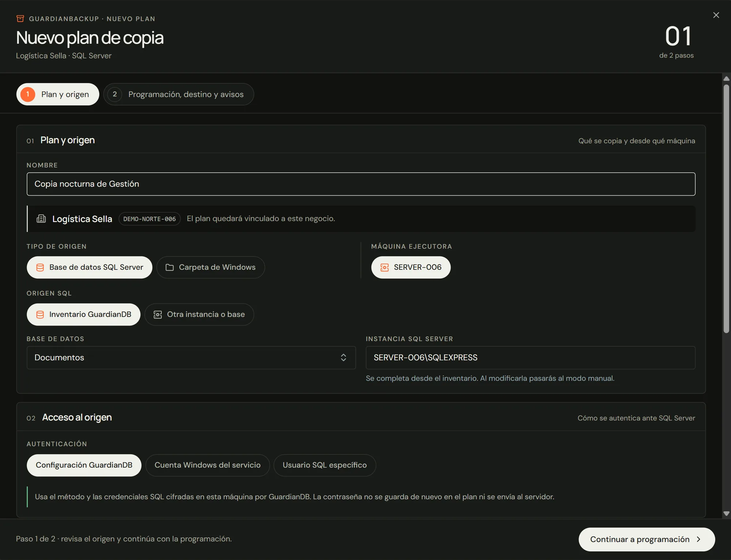The height and width of the screenshot is (560, 731).
Task: Click the scrollbar up arrow
Action: (727, 79)
